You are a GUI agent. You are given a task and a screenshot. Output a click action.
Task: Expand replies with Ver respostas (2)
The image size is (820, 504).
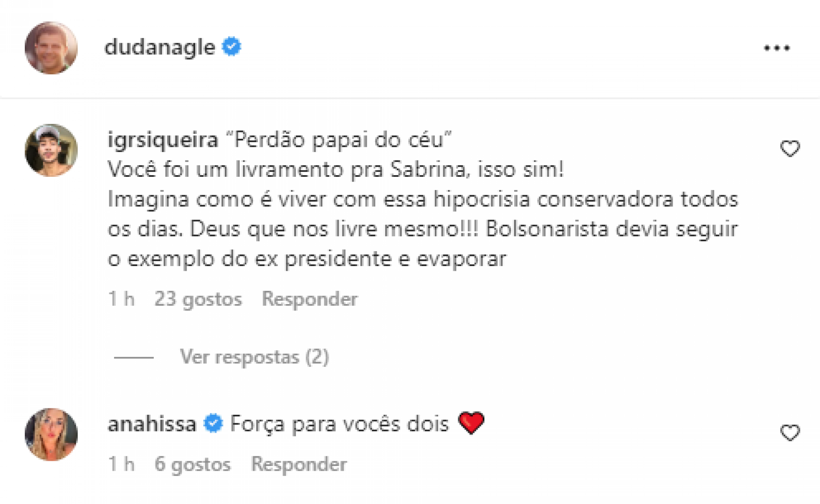(254, 357)
